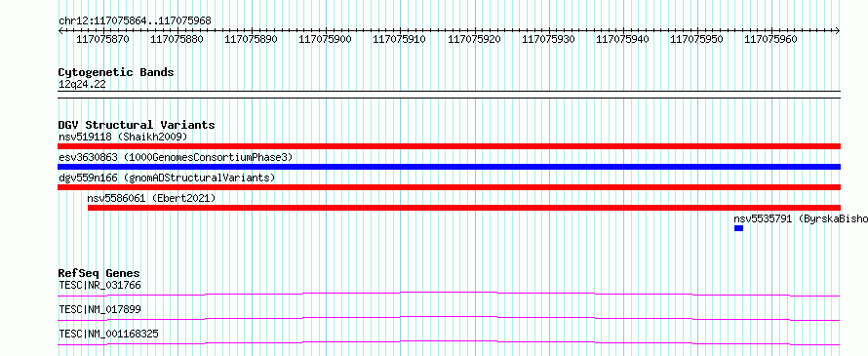Viewport: 868px width, 356px height.
Task: Click the blue bar for esv3630863
Action: [x=449, y=167]
